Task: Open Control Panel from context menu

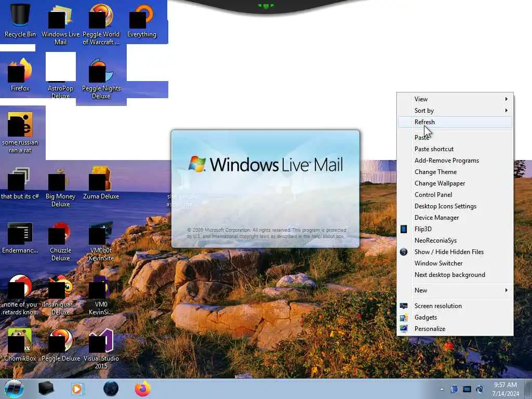Action: click(455, 195)
